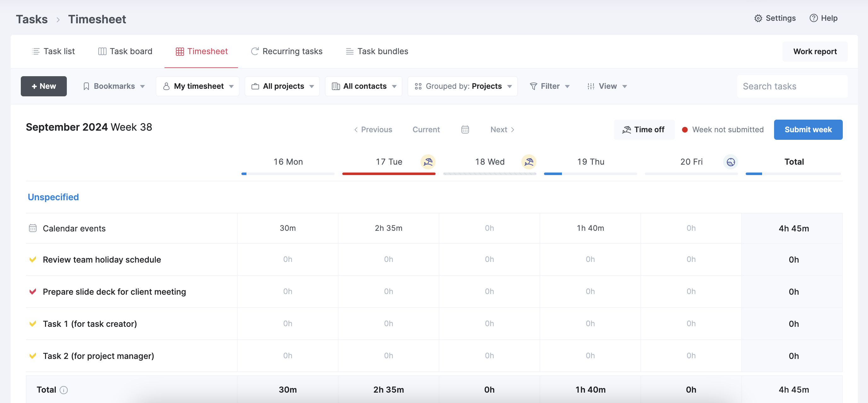Open the My timesheet dropdown
This screenshot has width=868, height=403.
(198, 86)
